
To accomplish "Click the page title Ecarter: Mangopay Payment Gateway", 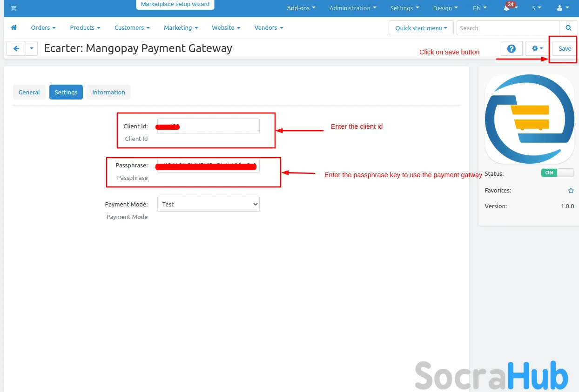I will tap(138, 48).
